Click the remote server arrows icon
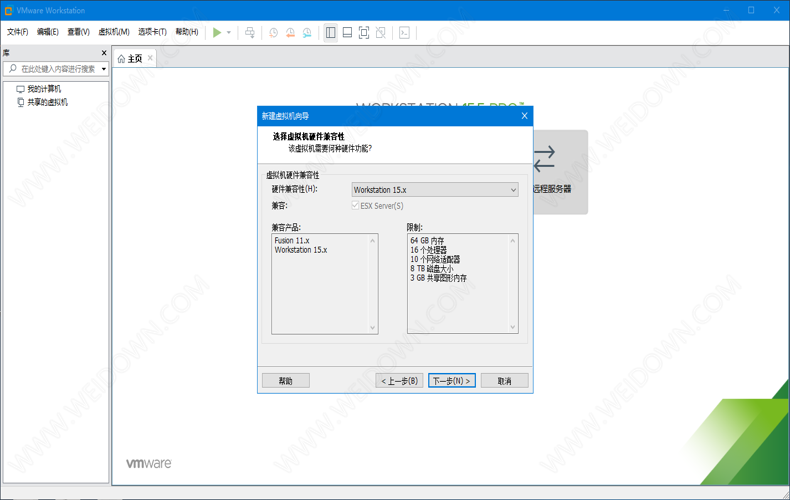The height and width of the screenshot is (500, 790). click(544, 159)
